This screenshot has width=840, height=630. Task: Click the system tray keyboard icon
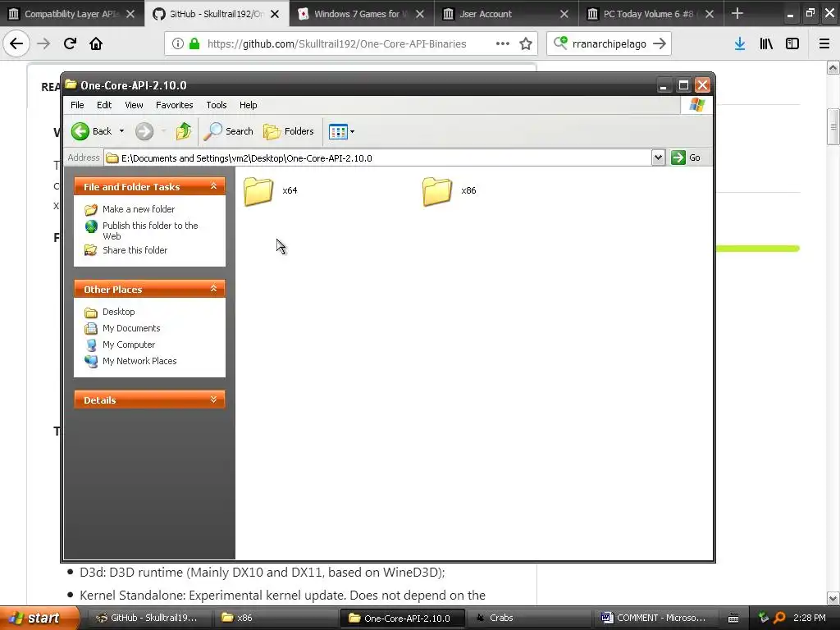click(733, 619)
